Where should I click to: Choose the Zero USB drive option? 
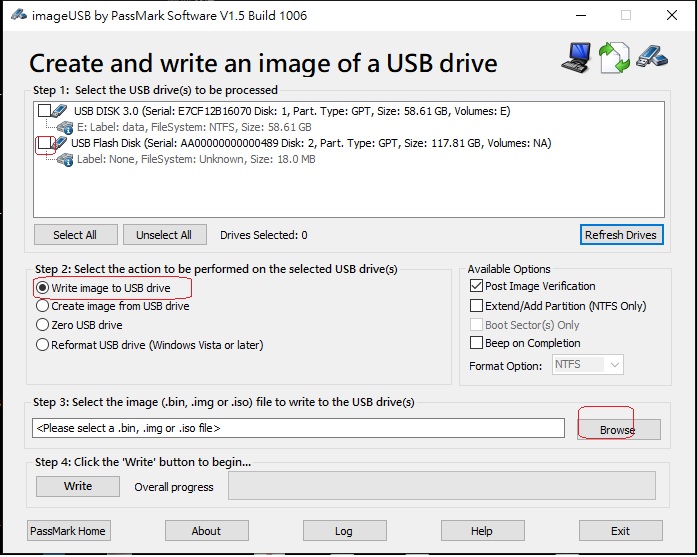43,325
